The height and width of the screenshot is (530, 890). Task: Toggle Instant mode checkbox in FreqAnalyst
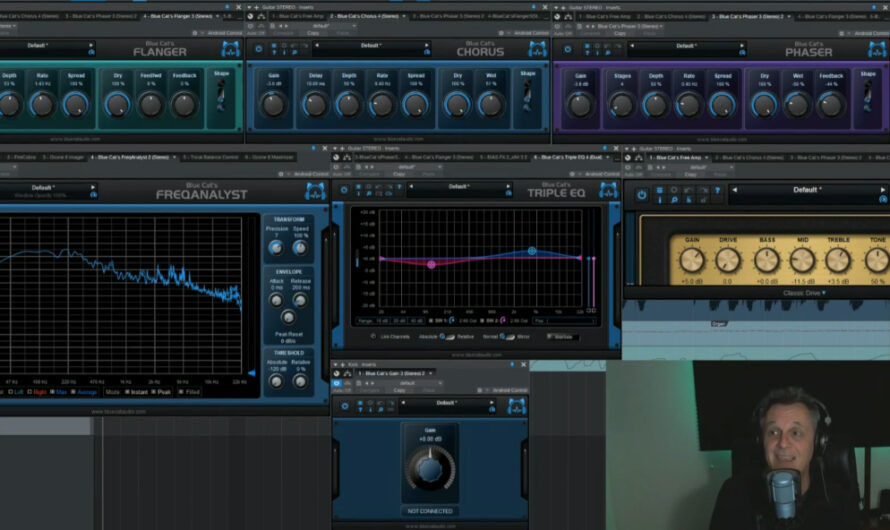click(x=128, y=392)
